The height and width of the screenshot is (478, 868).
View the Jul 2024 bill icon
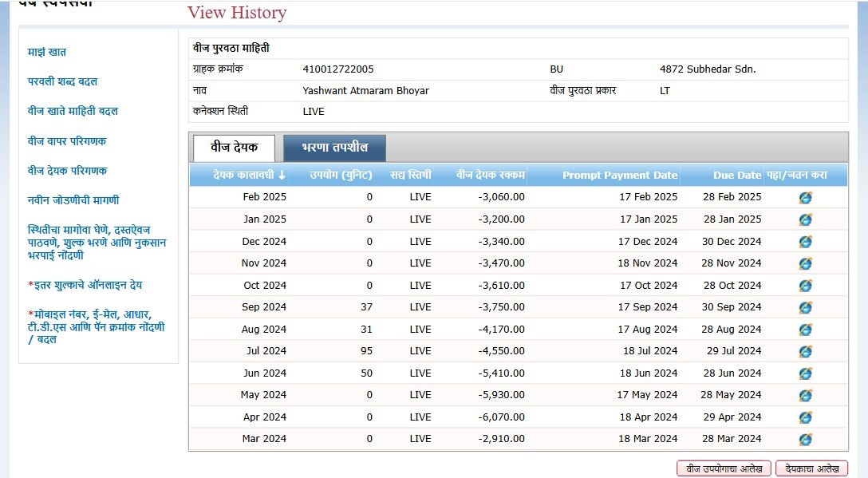click(805, 351)
